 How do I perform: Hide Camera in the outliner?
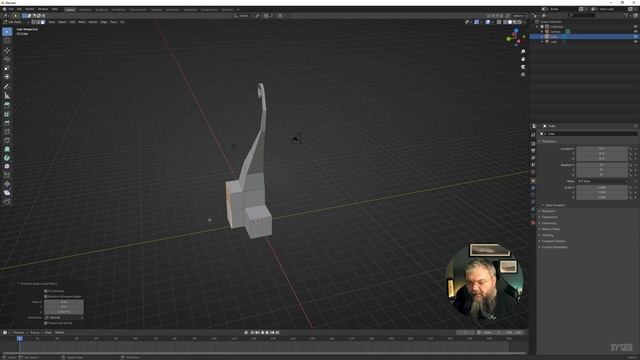coord(636,31)
